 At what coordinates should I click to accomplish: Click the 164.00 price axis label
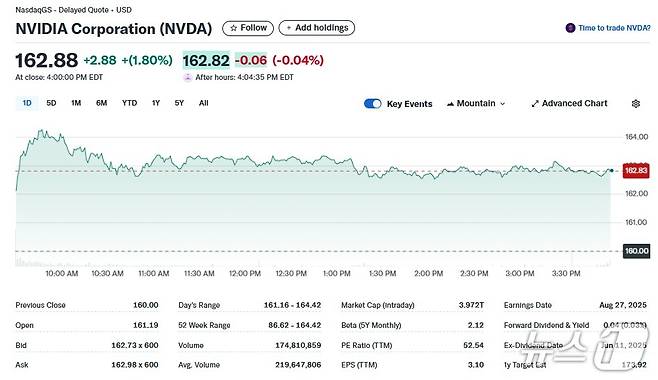(x=637, y=137)
